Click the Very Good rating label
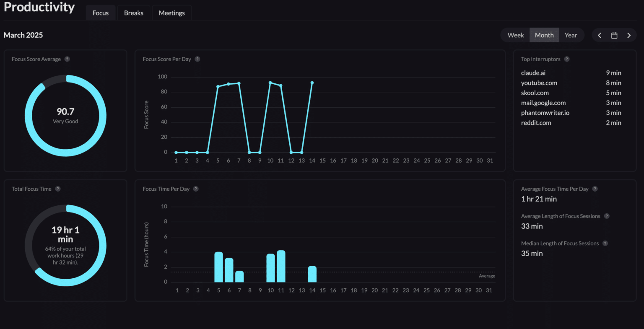This screenshot has width=644, height=329. [65, 122]
